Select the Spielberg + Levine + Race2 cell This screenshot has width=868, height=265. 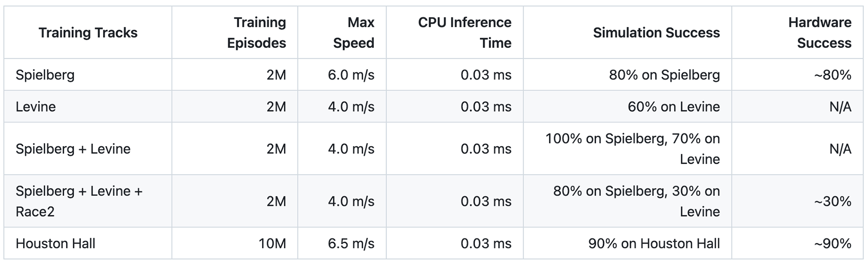[79, 201]
